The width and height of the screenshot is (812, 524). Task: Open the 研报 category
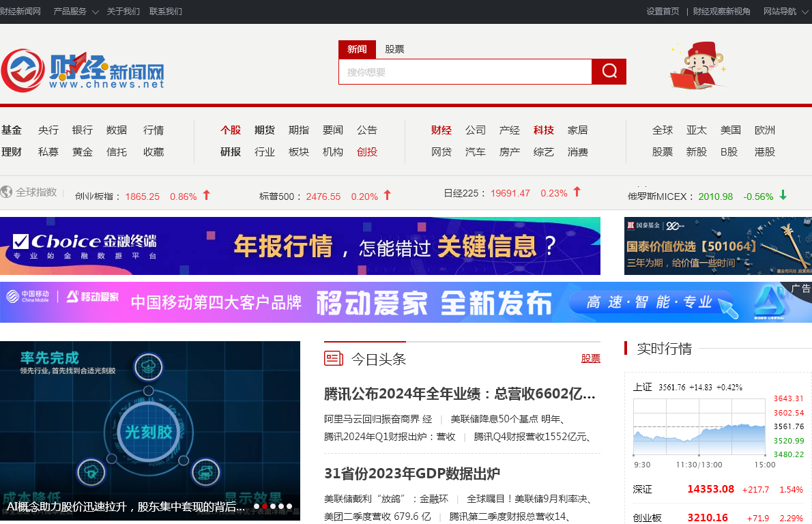pos(231,151)
